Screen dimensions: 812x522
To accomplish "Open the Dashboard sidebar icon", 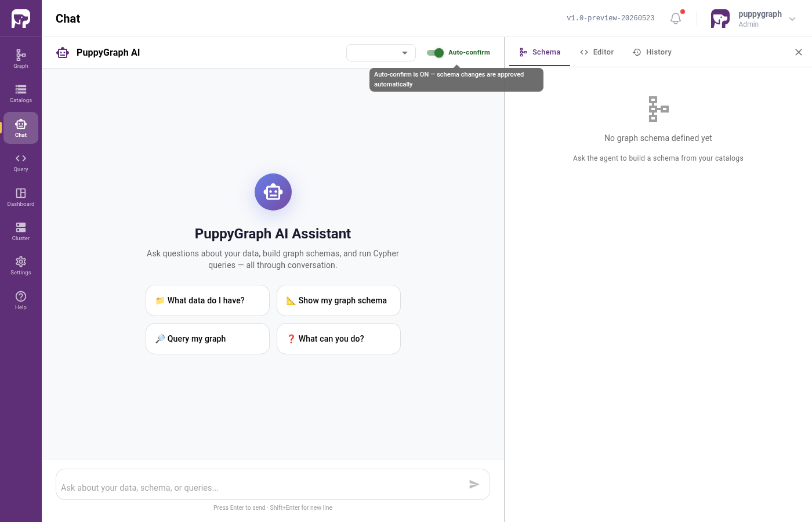I will (21, 197).
